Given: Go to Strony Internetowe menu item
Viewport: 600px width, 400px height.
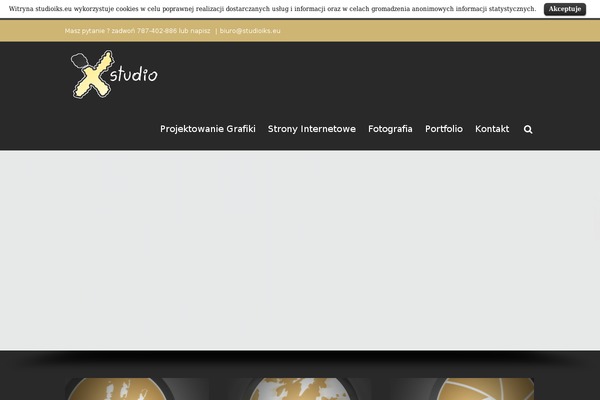Looking at the screenshot, I should (x=311, y=129).
